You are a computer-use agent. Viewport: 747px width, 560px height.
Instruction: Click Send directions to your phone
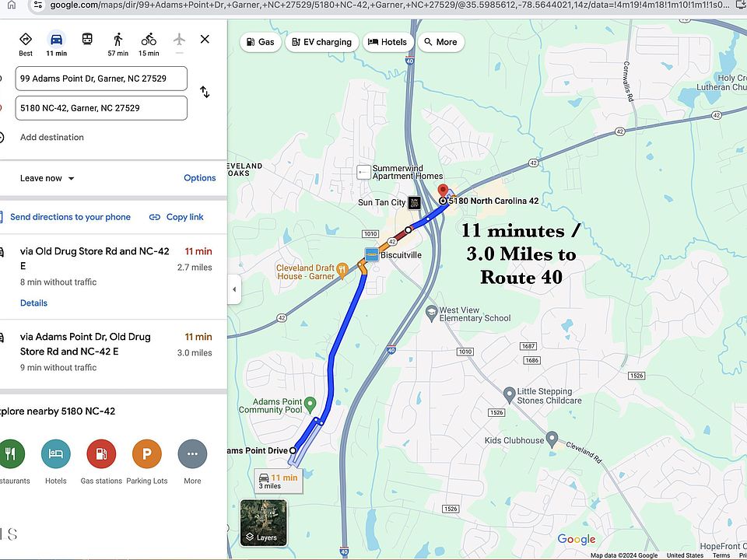70,217
